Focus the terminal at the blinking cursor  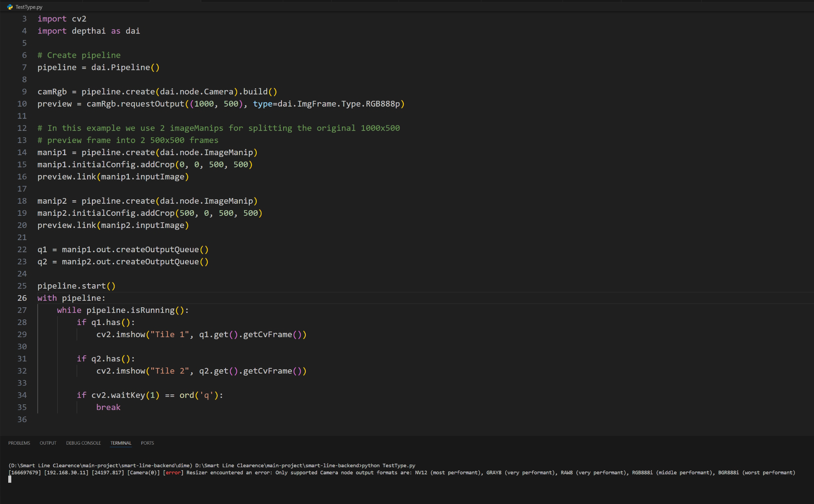(x=10, y=479)
